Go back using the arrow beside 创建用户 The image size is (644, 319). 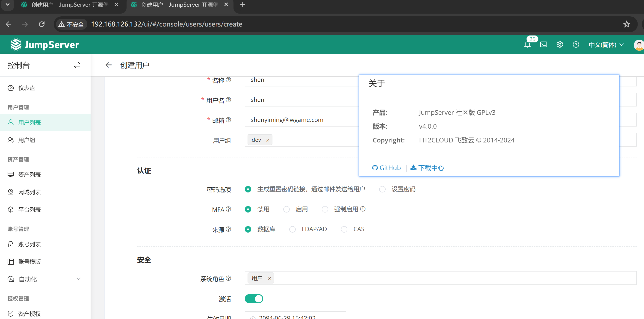109,65
